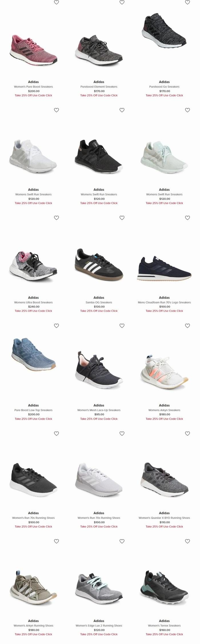Heart the Pure Boost Low-Top Sneakers
This screenshot has height=644, width=200.
[x=57, y=325]
